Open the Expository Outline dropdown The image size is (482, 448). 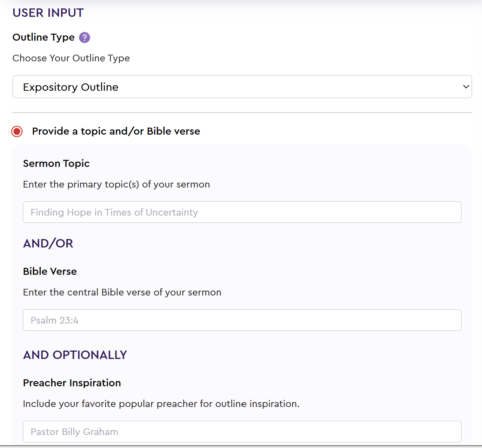242,87
